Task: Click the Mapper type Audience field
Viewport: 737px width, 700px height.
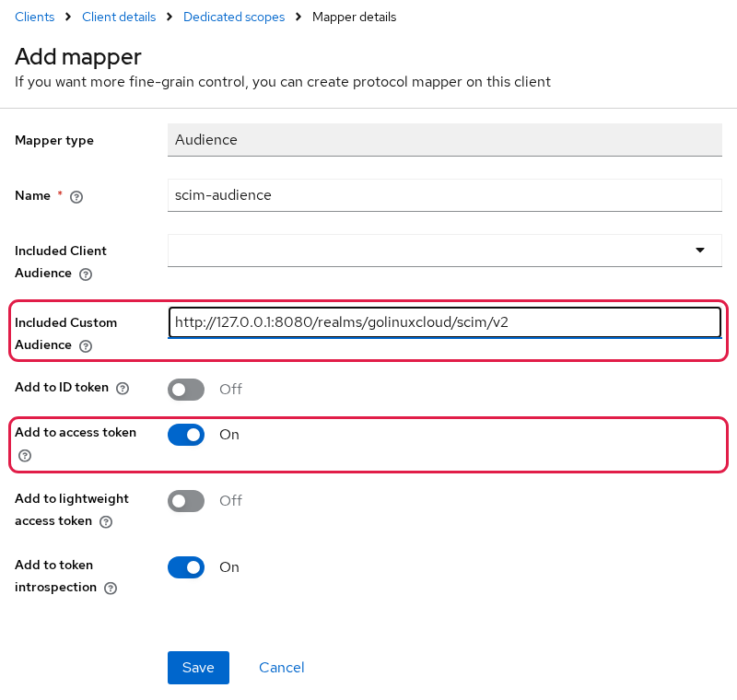Action: (445, 140)
